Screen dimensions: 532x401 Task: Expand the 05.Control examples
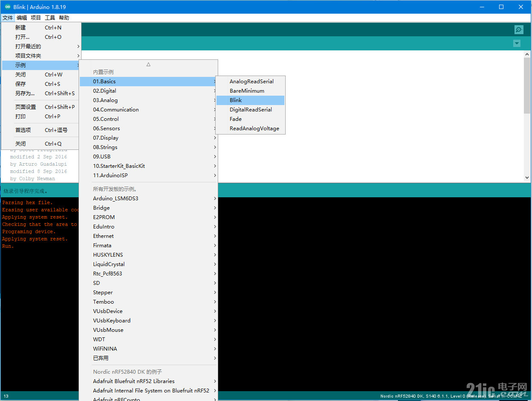149,119
